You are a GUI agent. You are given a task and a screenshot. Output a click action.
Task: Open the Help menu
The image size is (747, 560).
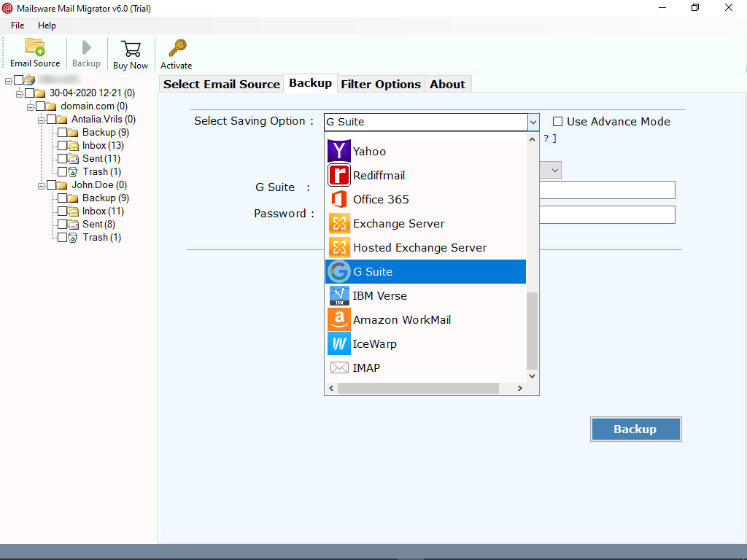coord(47,26)
